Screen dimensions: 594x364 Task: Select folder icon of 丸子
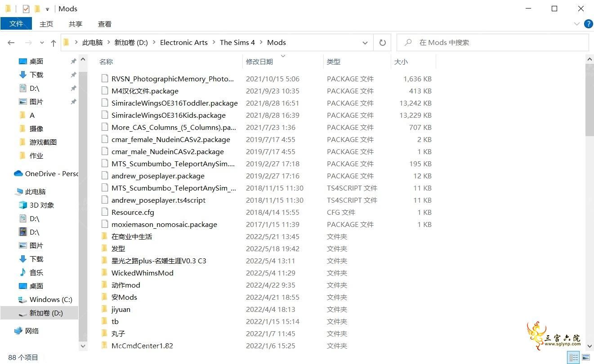(x=105, y=333)
